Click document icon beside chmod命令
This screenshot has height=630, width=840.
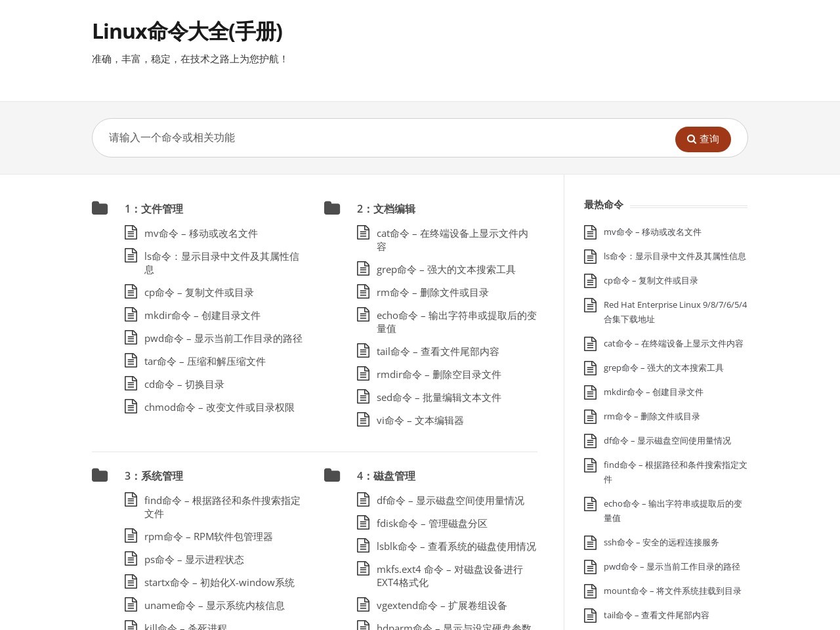click(x=131, y=406)
